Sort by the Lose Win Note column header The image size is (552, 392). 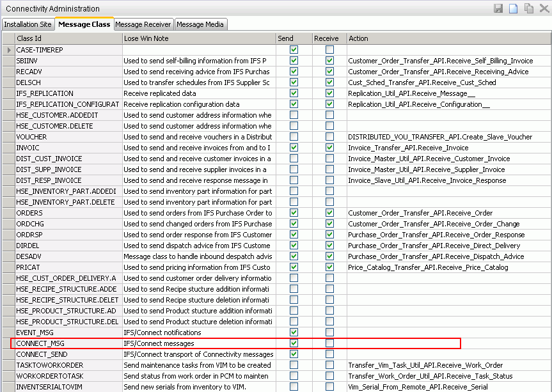point(198,38)
